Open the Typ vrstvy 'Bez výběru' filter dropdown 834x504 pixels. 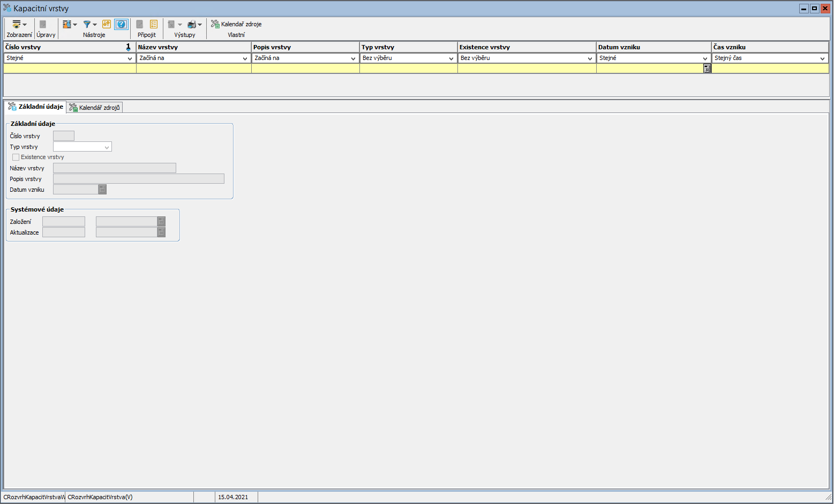point(451,58)
